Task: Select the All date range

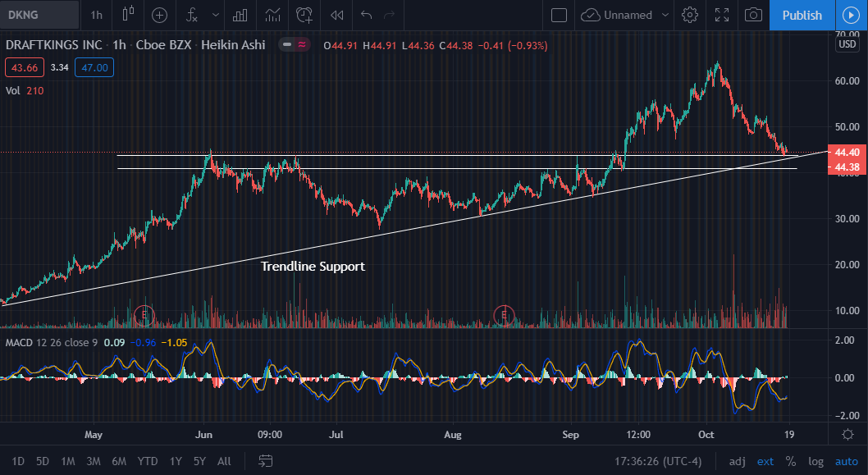Action: (224, 461)
